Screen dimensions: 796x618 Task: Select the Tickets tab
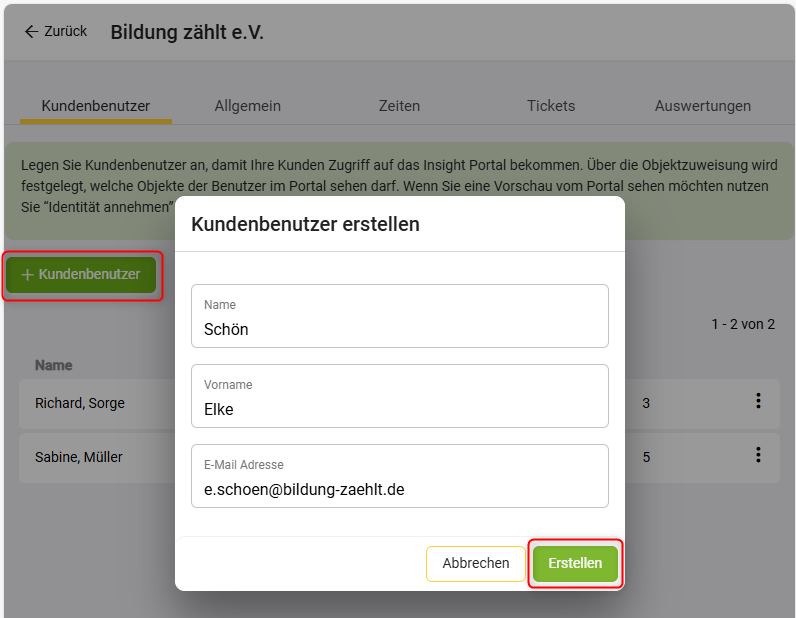551,106
